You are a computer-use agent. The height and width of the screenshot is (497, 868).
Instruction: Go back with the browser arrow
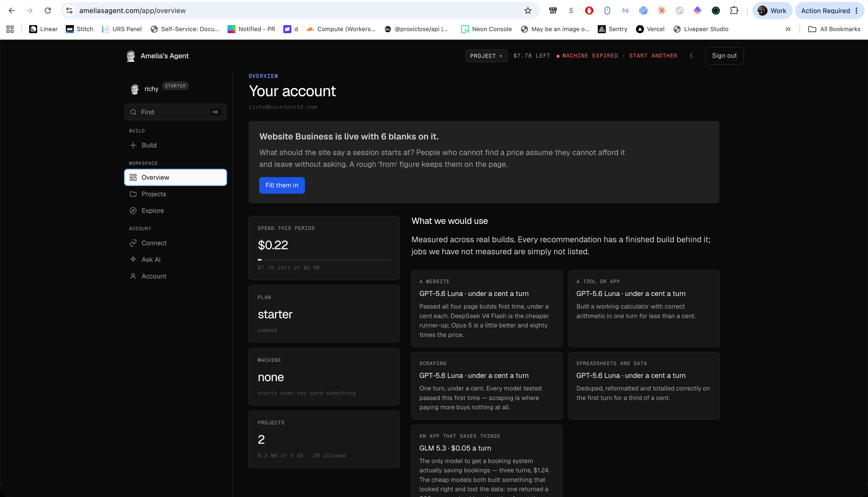tap(12, 11)
